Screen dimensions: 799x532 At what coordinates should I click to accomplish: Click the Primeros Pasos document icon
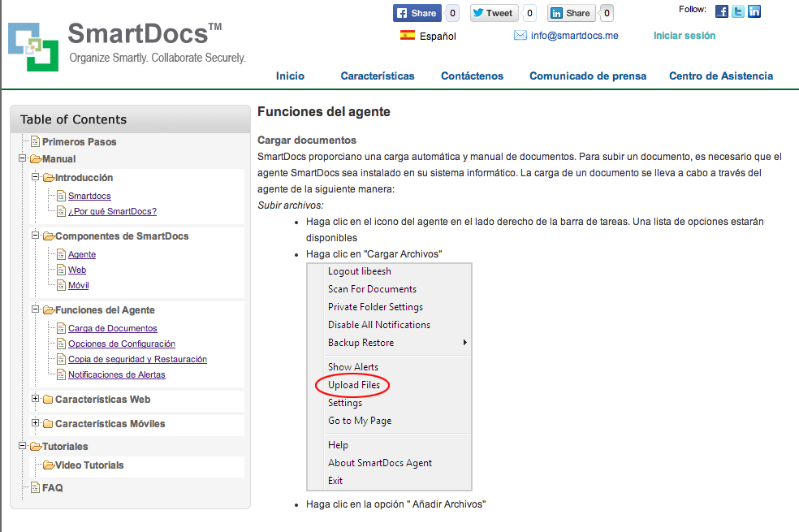tap(35, 141)
